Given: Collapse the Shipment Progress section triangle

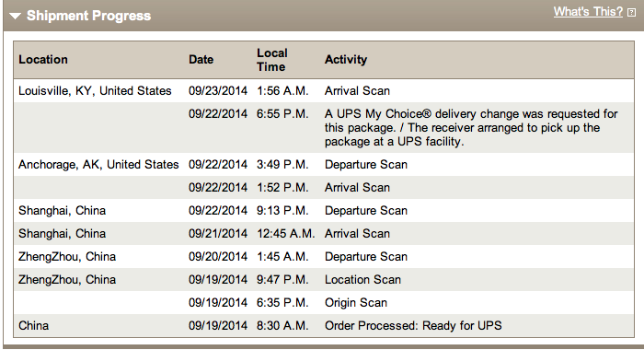Looking at the screenshot, I should point(16,16).
